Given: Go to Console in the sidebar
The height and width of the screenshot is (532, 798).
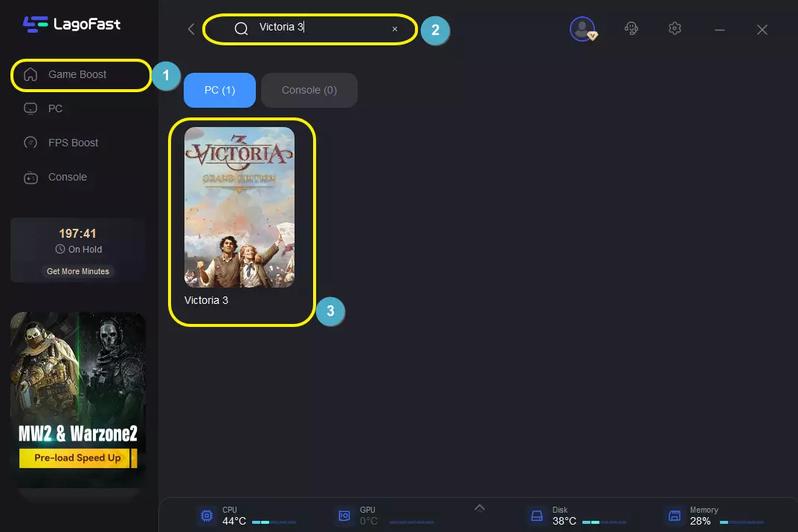Looking at the screenshot, I should [67, 177].
